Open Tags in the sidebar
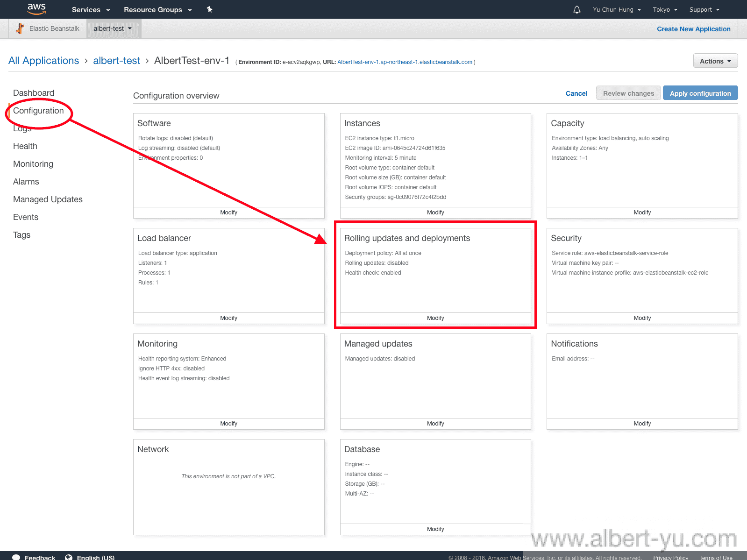 click(21, 235)
